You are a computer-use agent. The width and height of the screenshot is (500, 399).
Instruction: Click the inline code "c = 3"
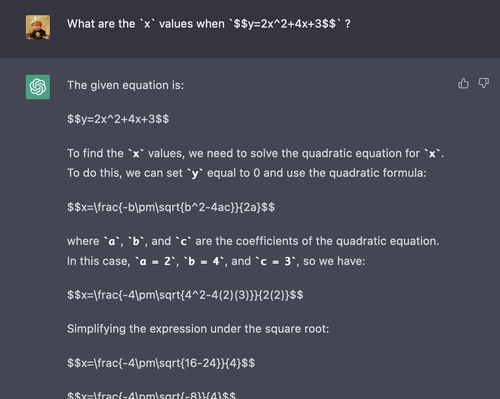click(x=275, y=261)
